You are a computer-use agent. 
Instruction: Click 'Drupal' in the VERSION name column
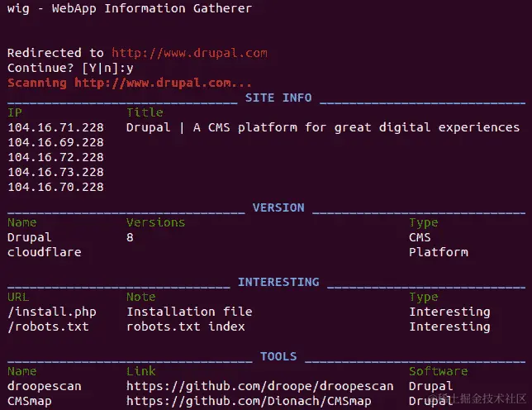click(30, 237)
